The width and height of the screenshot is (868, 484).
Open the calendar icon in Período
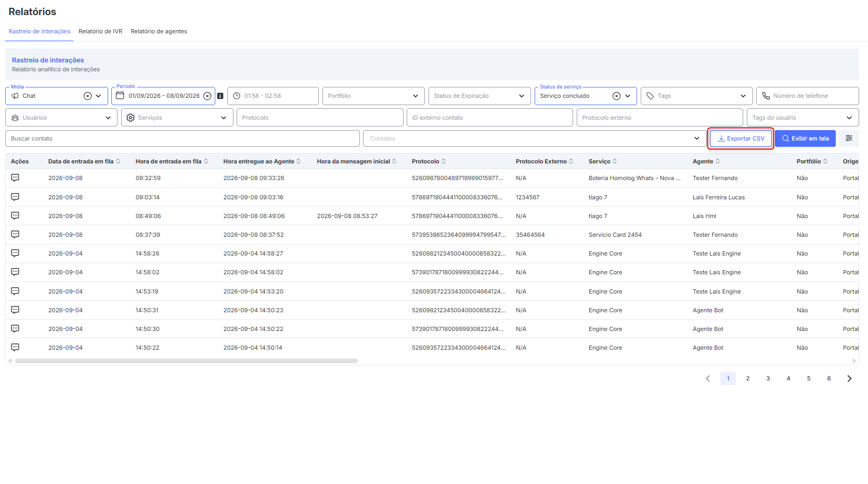pyautogui.click(x=120, y=96)
